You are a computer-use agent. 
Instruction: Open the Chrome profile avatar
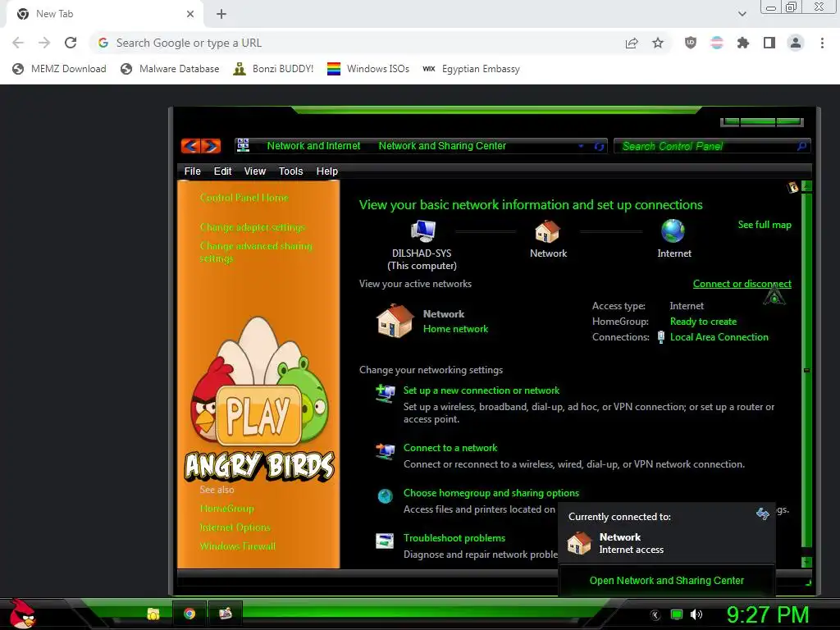(x=796, y=43)
